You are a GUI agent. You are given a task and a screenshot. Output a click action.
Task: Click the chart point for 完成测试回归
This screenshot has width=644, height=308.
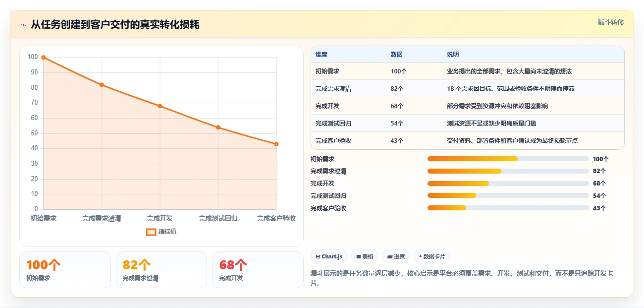[x=218, y=127]
